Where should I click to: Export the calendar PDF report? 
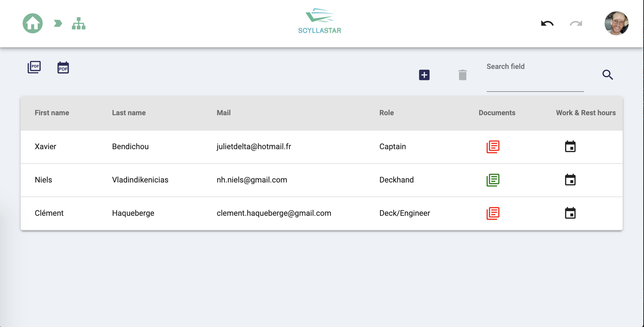[x=63, y=68]
